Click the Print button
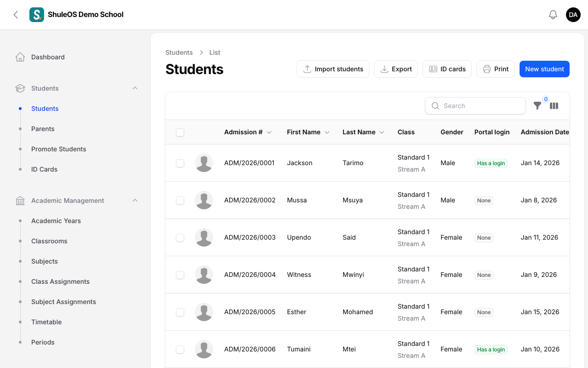Viewport: 588px width, 368px height. click(x=495, y=69)
